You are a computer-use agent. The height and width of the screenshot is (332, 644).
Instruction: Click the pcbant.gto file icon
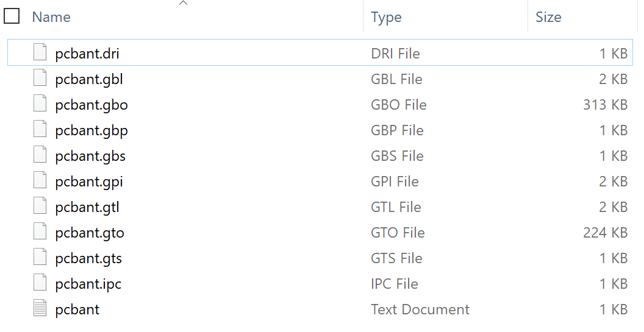[x=40, y=233]
